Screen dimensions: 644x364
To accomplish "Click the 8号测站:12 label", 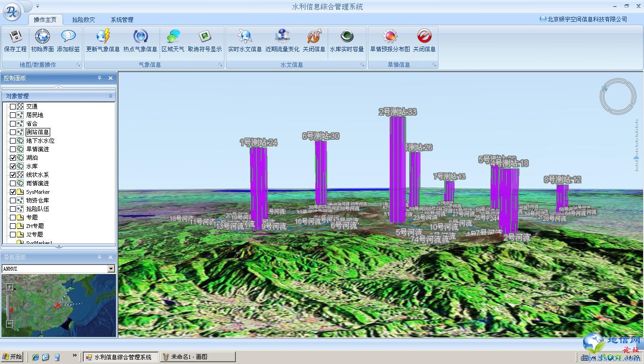I will click(562, 180).
